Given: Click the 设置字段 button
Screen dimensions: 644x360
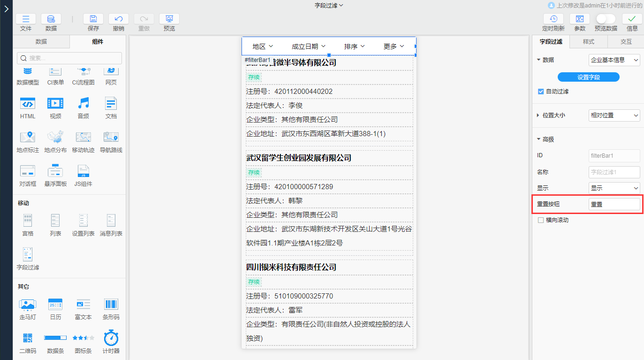Looking at the screenshot, I should (588, 77).
